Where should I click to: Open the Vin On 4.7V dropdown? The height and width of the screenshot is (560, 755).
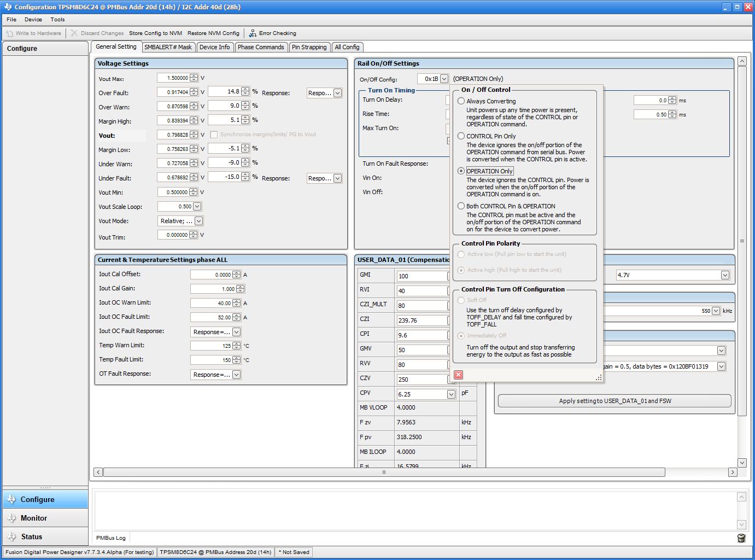(725, 275)
